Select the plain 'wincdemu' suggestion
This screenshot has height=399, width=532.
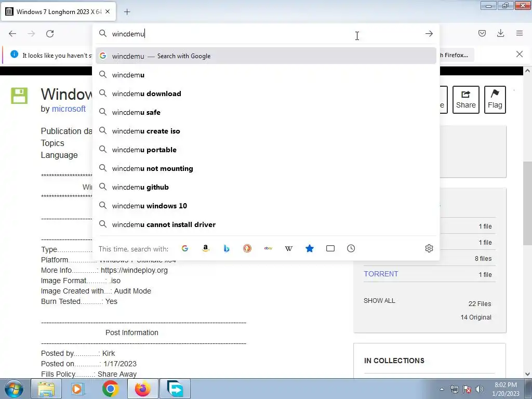click(266, 75)
